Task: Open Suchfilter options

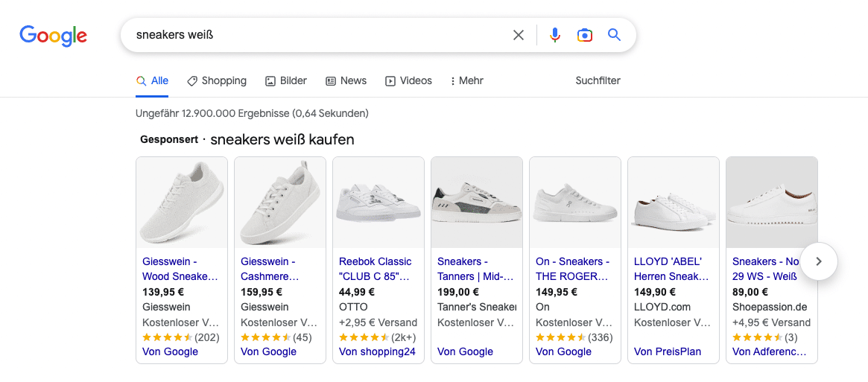Action: (598, 80)
